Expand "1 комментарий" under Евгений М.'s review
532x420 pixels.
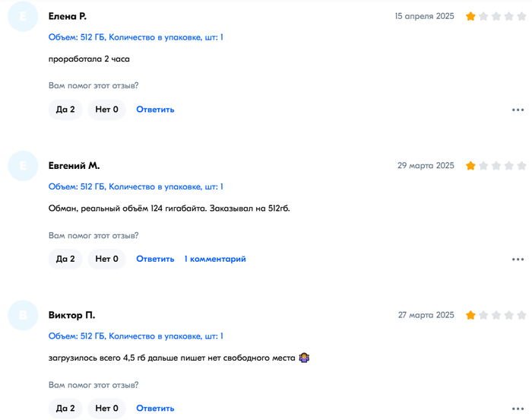pyautogui.click(x=215, y=259)
